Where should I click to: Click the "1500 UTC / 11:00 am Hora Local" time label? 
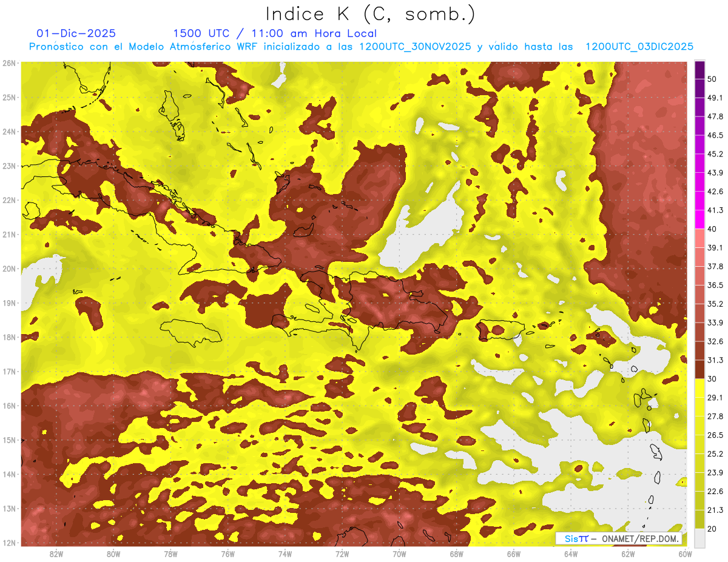point(275,33)
